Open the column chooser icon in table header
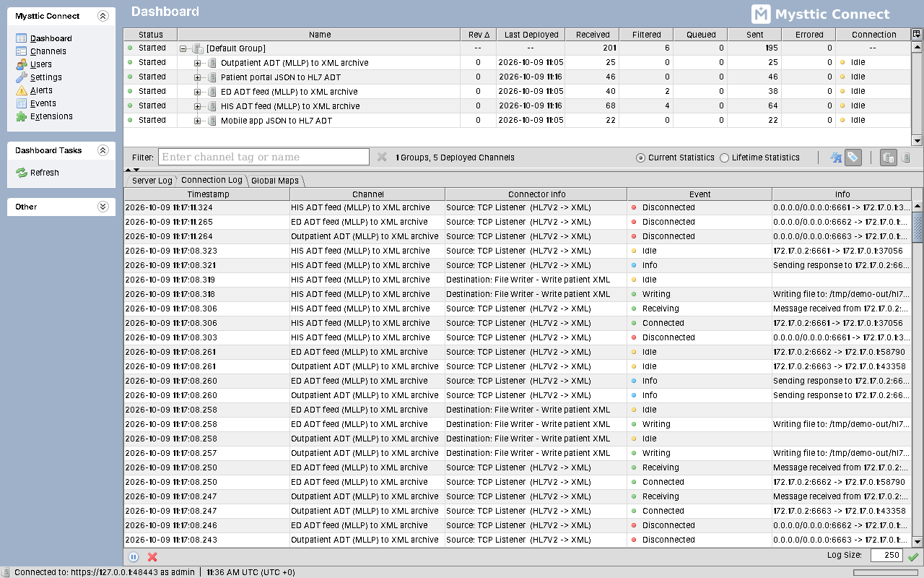This screenshot has height=578, width=924. coord(917,34)
